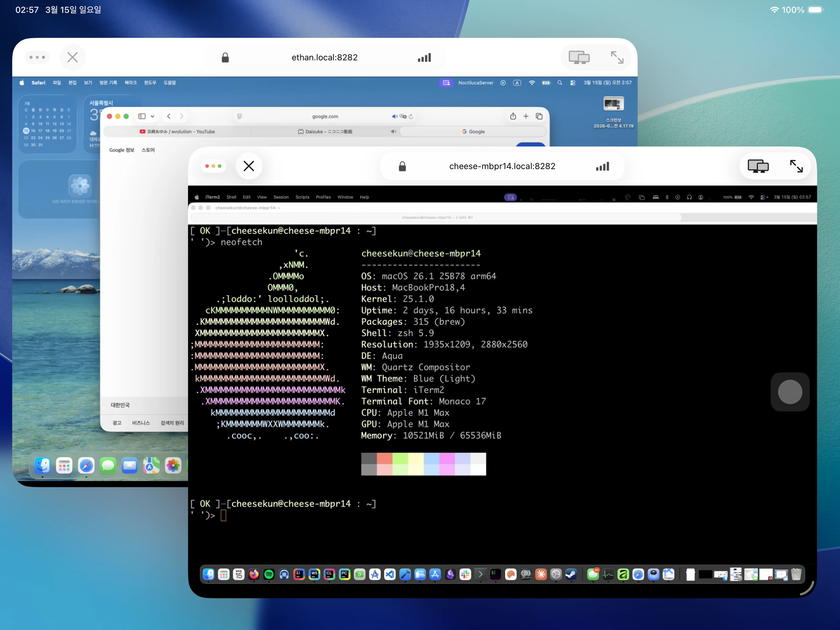The image size is (840, 630).
Task: Click the Trash icon in the dock
Action: 796,574
